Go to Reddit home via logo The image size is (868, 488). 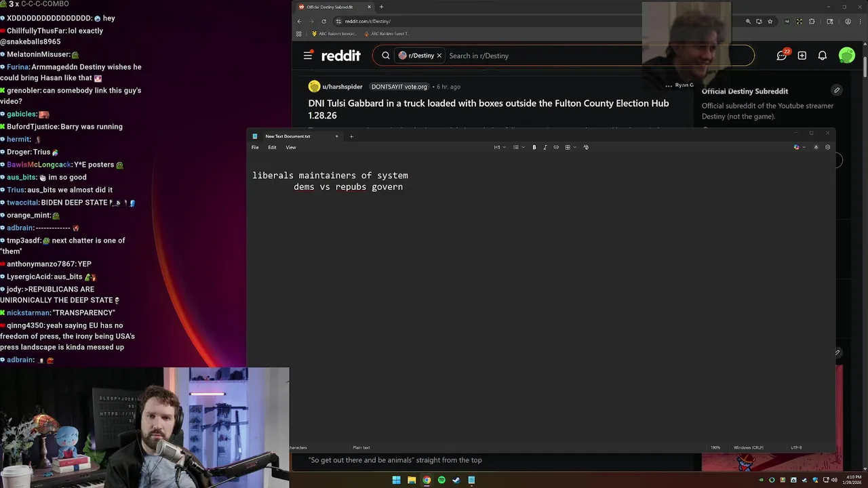[x=341, y=56]
